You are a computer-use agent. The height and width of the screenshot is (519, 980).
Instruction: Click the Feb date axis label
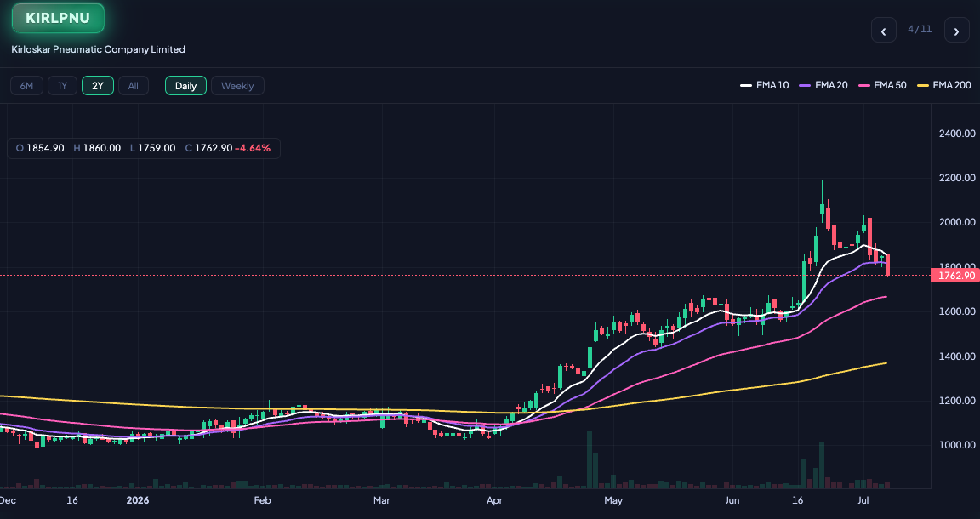[262, 500]
